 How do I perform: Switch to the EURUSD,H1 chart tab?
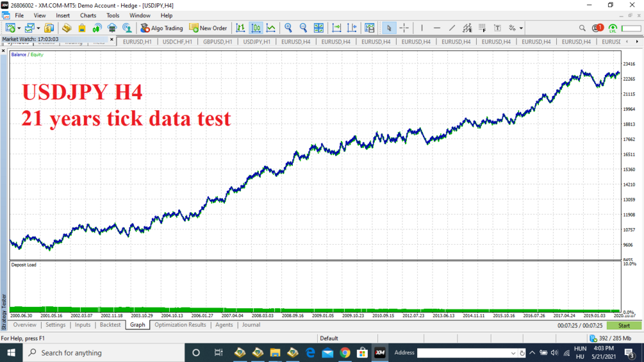point(137,42)
